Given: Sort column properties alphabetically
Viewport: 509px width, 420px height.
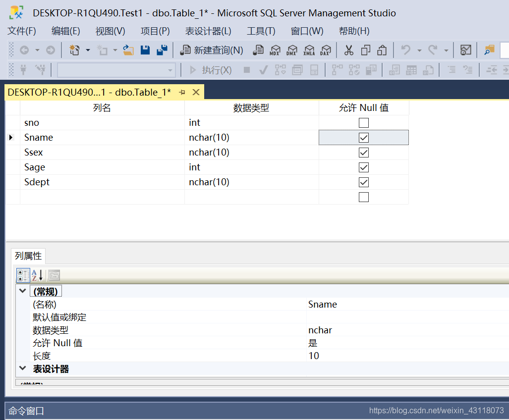Looking at the screenshot, I should click(x=37, y=275).
